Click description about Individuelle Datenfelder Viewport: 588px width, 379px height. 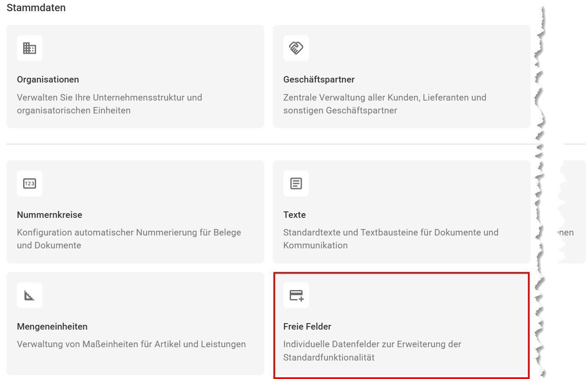[x=372, y=351]
